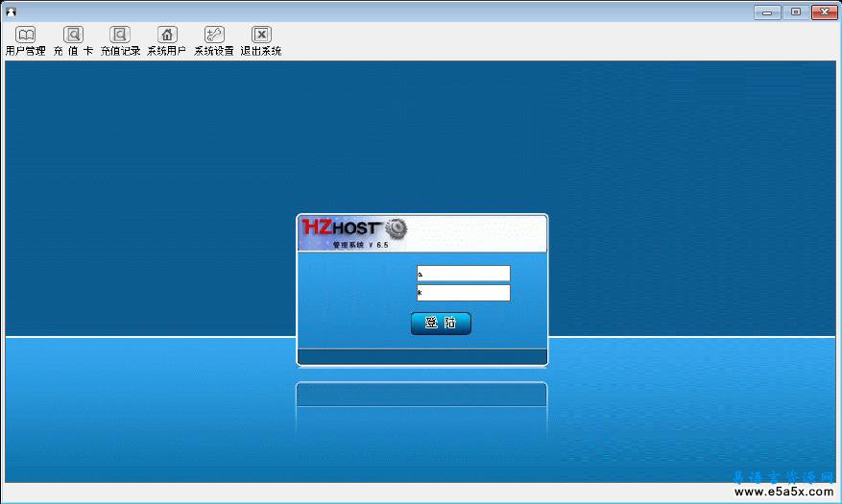Open the 充值卡 recharge card tool
Viewport: 842px width, 504px height.
tap(73, 40)
